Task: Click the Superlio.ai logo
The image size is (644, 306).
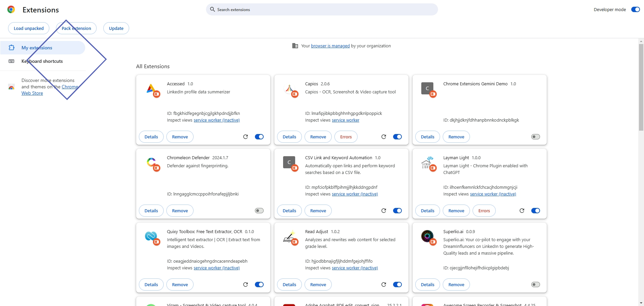Action: [x=429, y=238]
